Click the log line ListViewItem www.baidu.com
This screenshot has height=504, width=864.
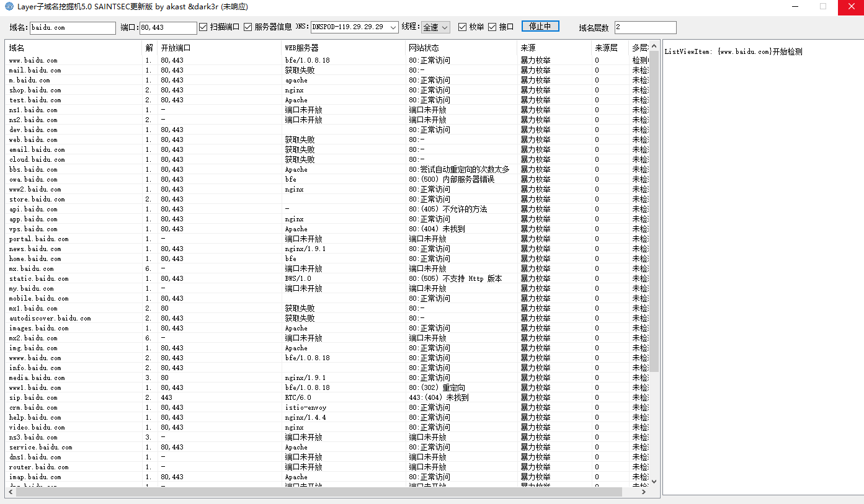pos(733,51)
